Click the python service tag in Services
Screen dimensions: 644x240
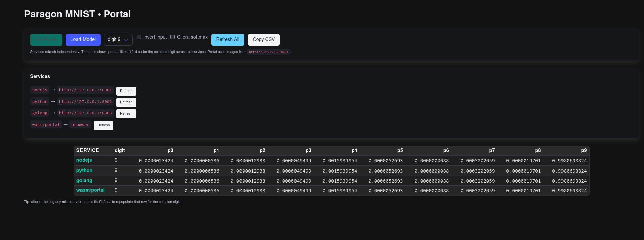click(40, 102)
